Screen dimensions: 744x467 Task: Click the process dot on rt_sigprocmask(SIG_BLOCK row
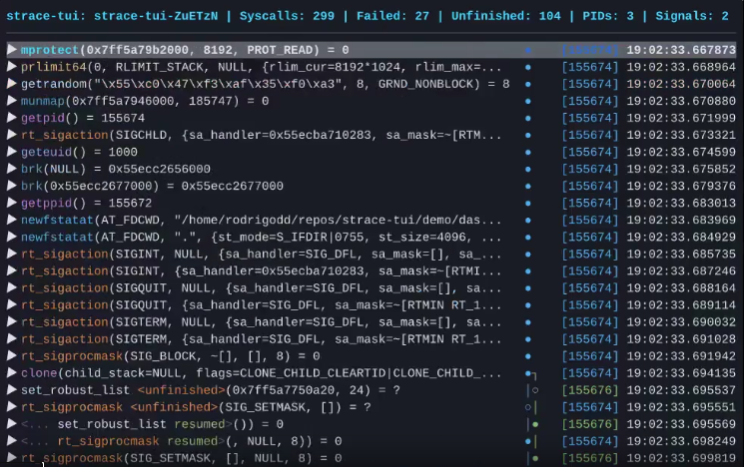528,356
